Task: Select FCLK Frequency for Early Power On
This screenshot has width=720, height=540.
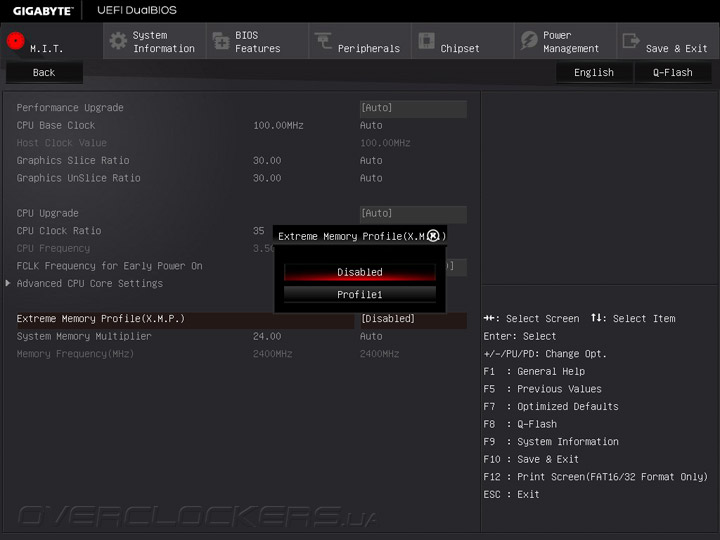Action: (x=109, y=266)
